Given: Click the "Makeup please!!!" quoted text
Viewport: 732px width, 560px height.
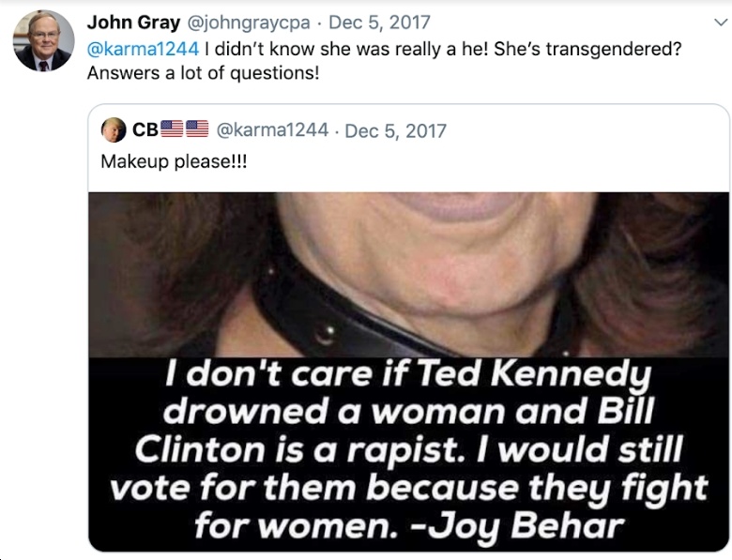Looking at the screenshot, I should [x=174, y=162].
